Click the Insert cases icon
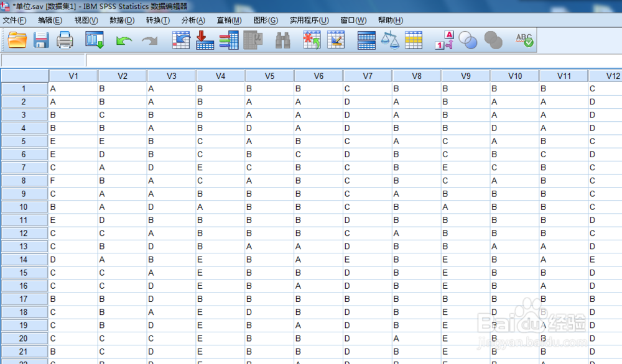The image size is (622, 364). tap(312, 40)
